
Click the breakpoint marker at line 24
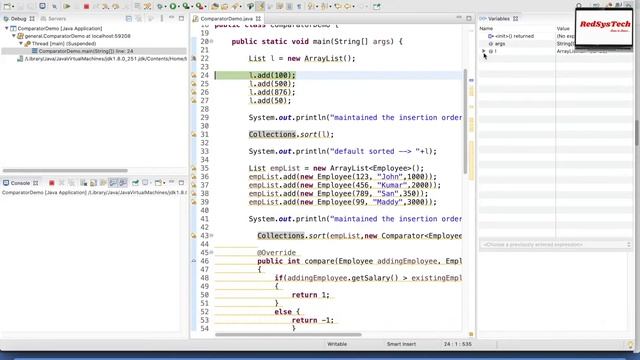194,75
